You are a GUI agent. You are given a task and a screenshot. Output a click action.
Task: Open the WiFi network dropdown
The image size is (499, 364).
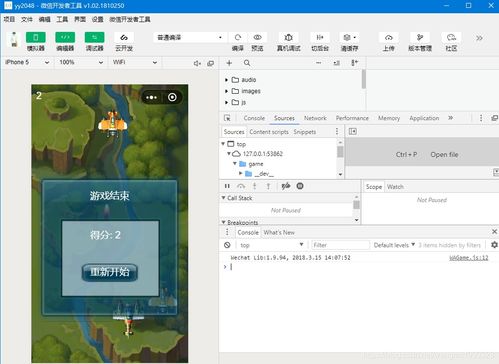[x=135, y=62]
